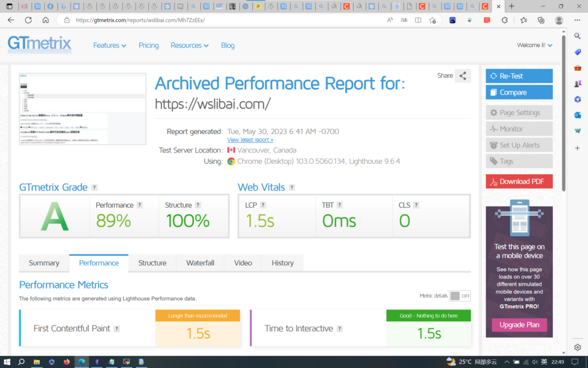The image size is (588, 368).
Task: Switch to the Waterfall tab
Action: (x=200, y=263)
